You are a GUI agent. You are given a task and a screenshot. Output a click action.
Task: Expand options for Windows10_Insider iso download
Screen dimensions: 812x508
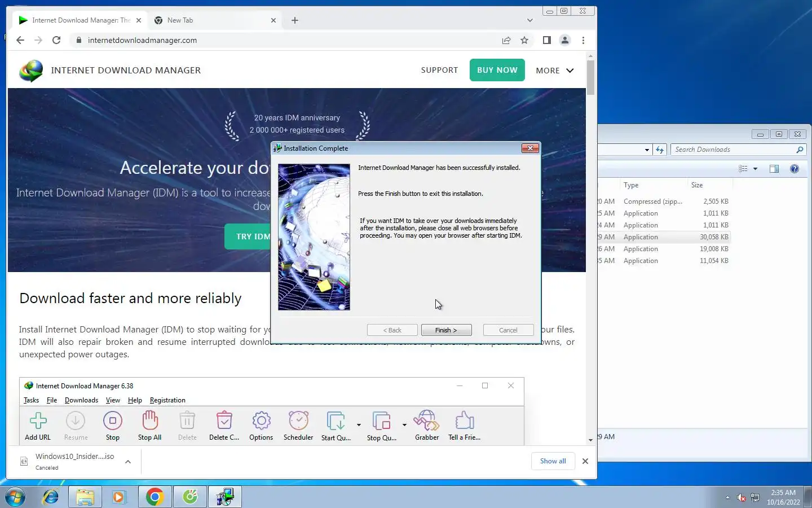click(x=128, y=462)
